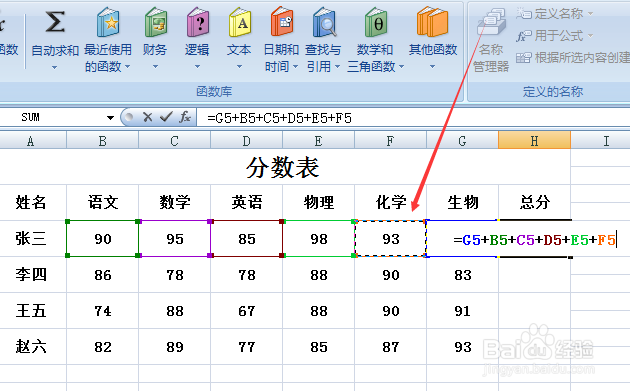Open the Math and Trig functions icon
Screen dimensions: 630x391
(x=375, y=23)
